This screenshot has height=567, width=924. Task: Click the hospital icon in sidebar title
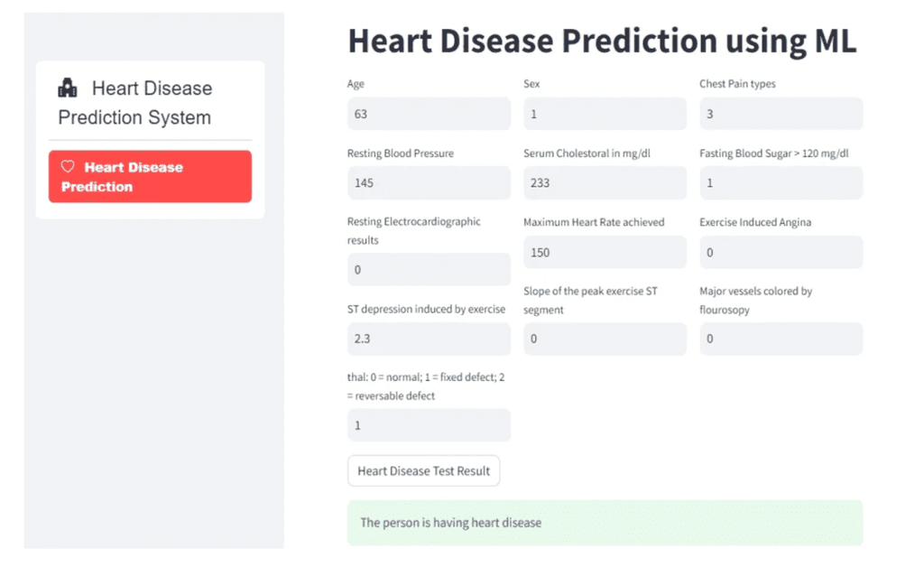click(x=68, y=88)
